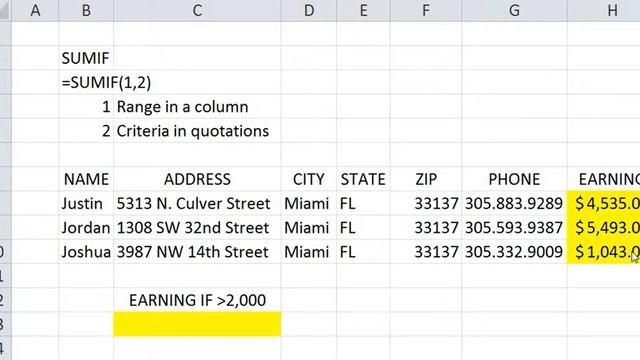
Task: Select address 3987 NW 14th Street
Action: pos(197,251)
